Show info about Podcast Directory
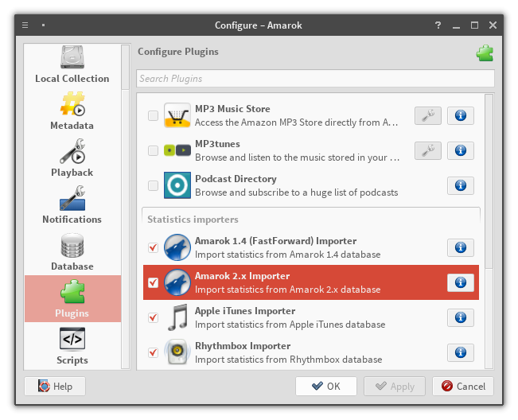This screenshot has height=420, width=518. point(461,185)
